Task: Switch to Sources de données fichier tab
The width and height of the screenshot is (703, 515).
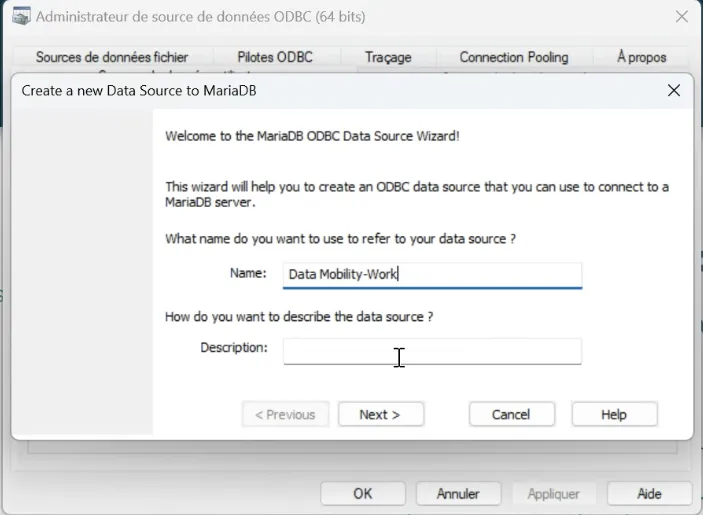Action: click(x=112, y=57)
